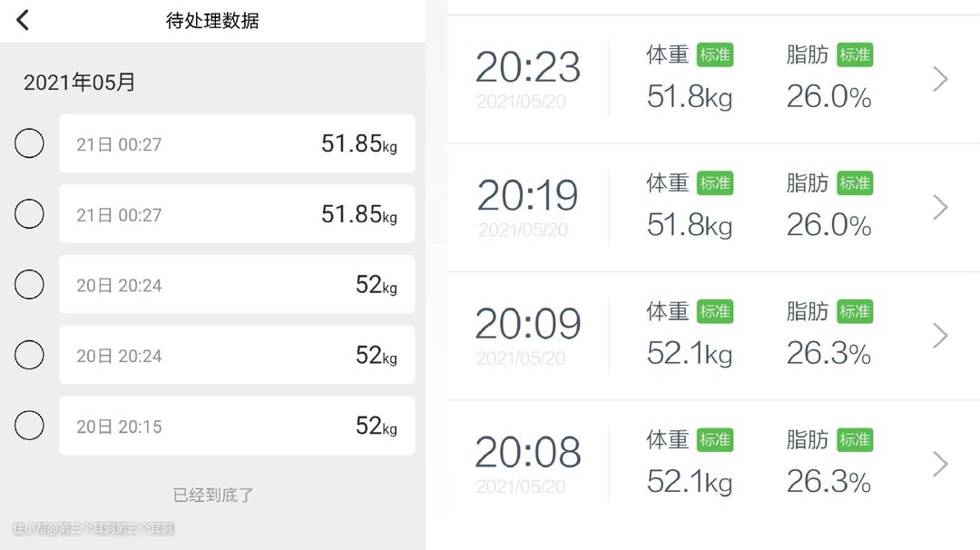Tap the first 51.85kg pending data card

coord(237,143)
